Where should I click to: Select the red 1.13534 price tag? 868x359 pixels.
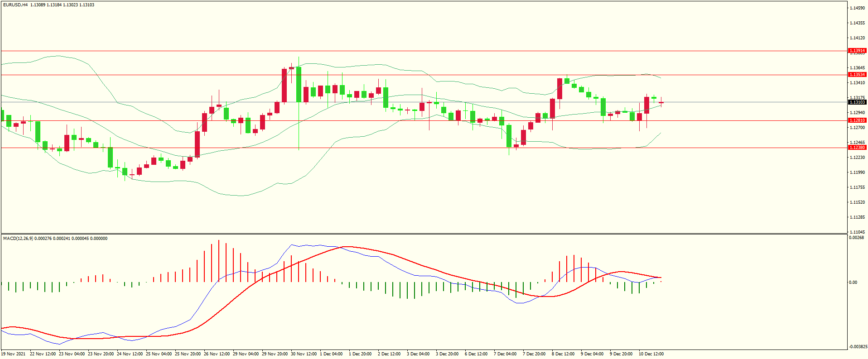pos(857,74)
